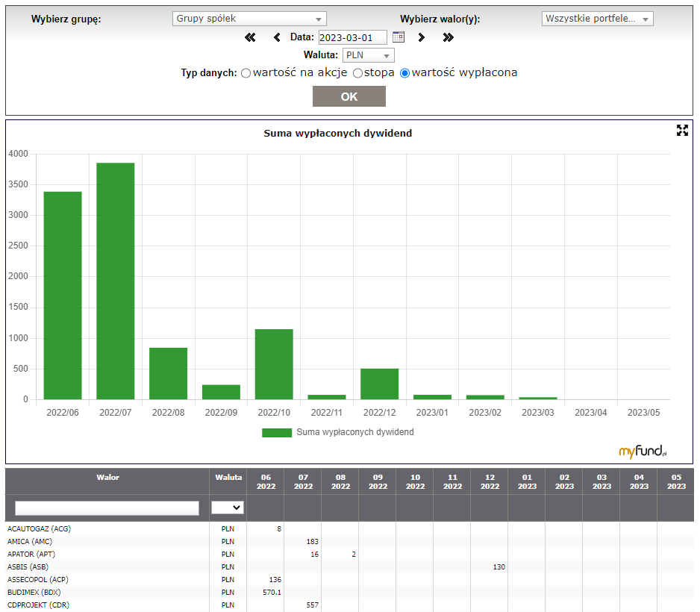
Task: Click the 2022/12 chart bar
Action: click(x=379, y=384)
